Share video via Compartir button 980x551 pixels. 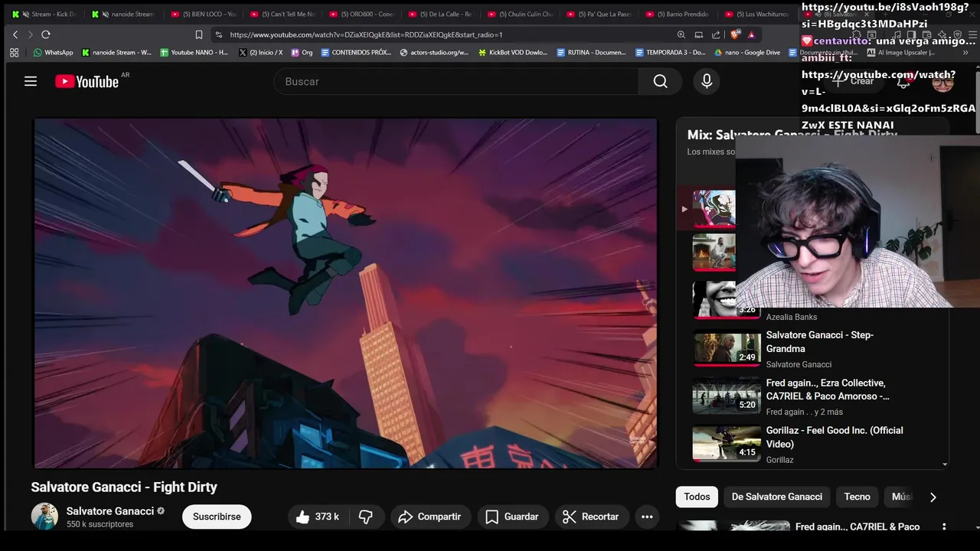pos(430,517)
